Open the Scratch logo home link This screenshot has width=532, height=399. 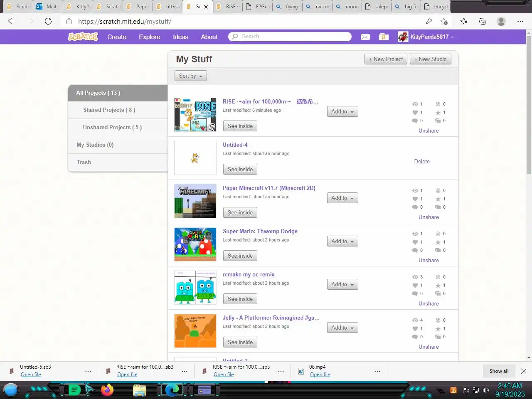pos(83,37)
